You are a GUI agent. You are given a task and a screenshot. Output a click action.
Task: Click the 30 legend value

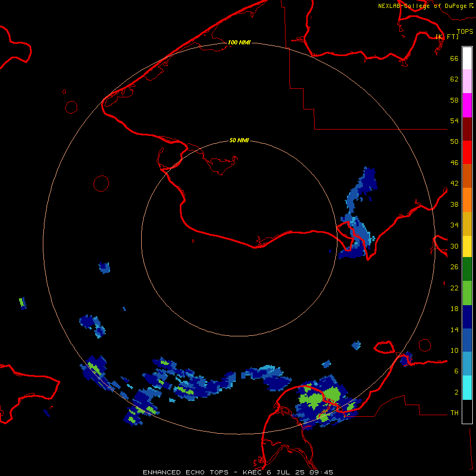[x=454, y=246]
